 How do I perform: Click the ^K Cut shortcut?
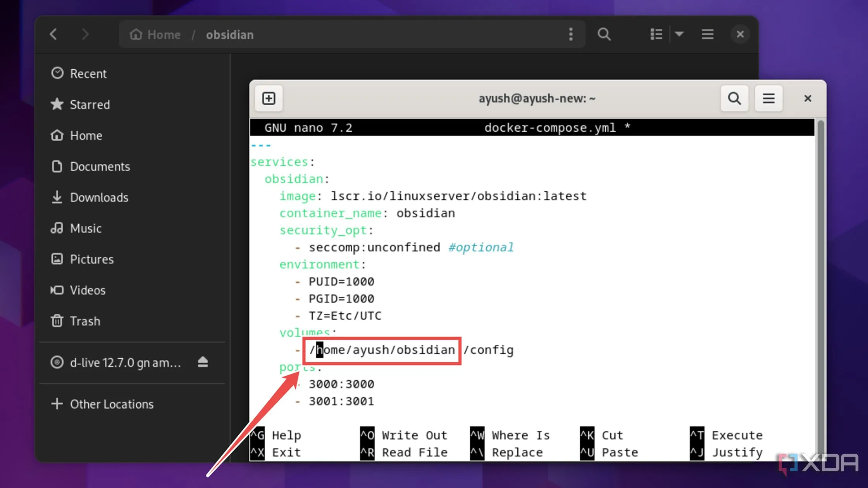coord(601,435)
